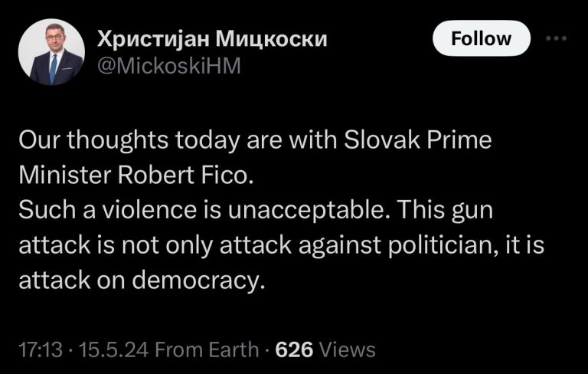The height and width of the screenshot is (374, 588).
Task: Select the From Earth location label
Action: 207,349
